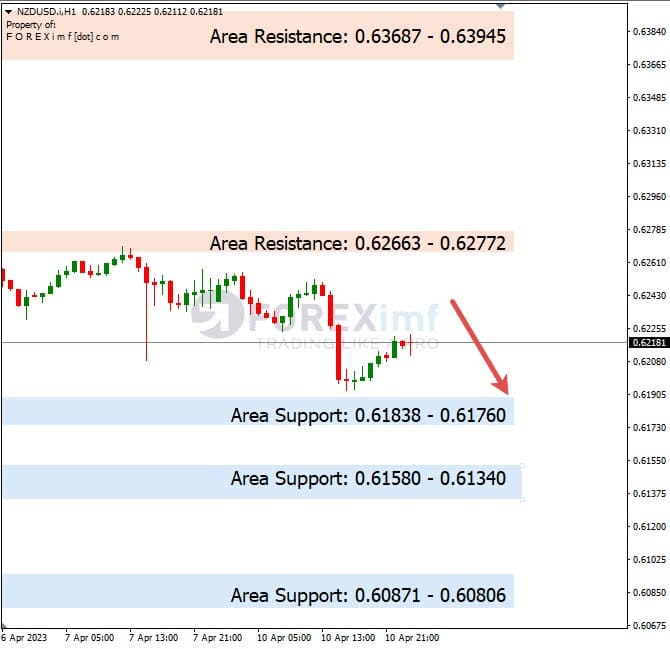Click the 0.63665 price scale value

[649, 65]
